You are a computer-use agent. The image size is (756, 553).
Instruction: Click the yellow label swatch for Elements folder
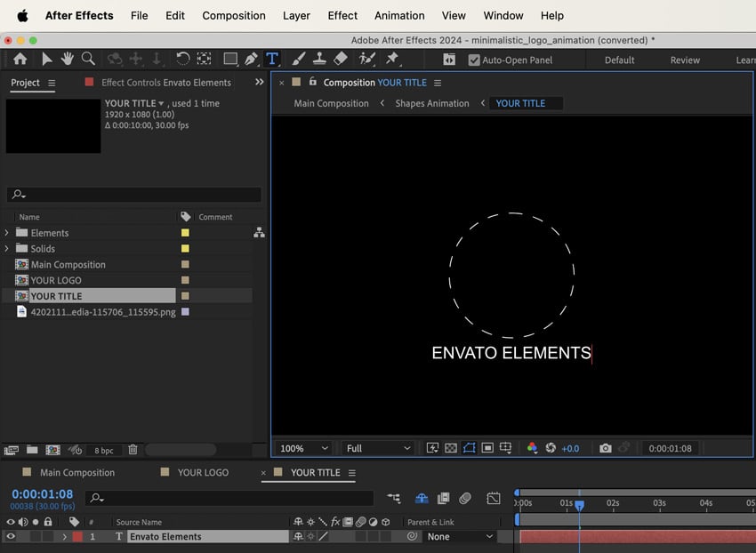click(185, 233)
